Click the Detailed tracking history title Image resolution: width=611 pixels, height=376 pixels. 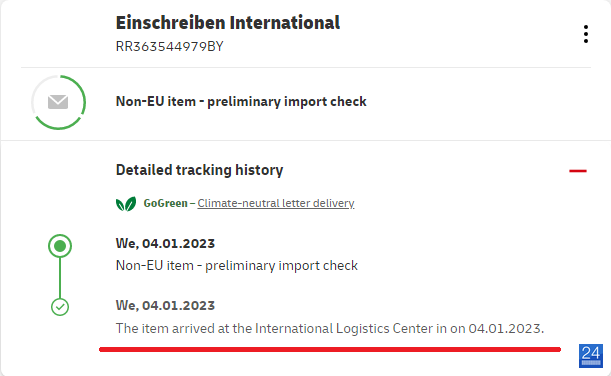(x=200, y=170)
